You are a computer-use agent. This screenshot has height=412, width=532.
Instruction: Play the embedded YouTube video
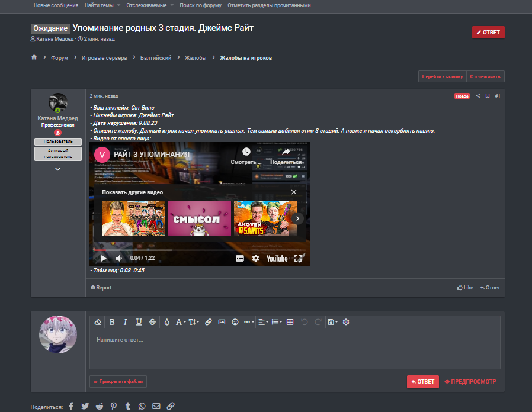(103, 258)
